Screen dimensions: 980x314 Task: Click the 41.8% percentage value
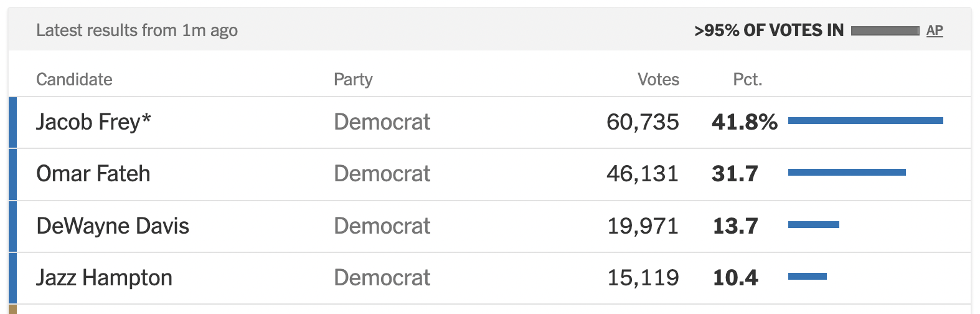click(x=744, y=122)
